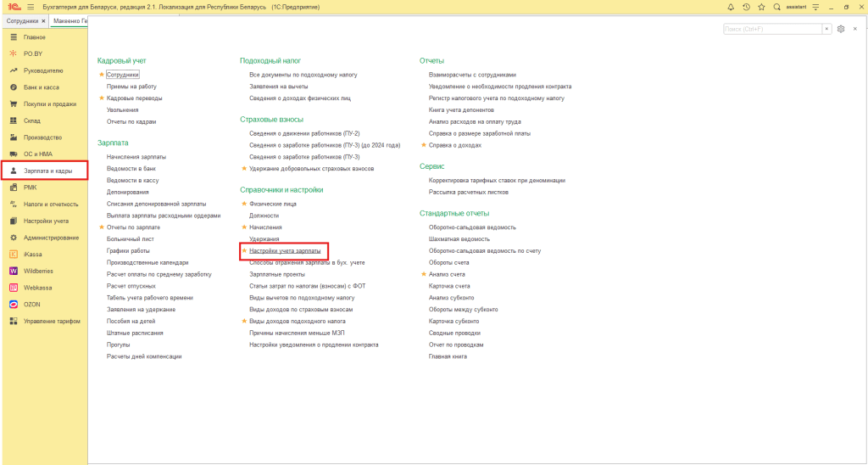Screen dimensions: 868x465
Task: Open the history clock icon in title bar
Action: pos(746,7)
